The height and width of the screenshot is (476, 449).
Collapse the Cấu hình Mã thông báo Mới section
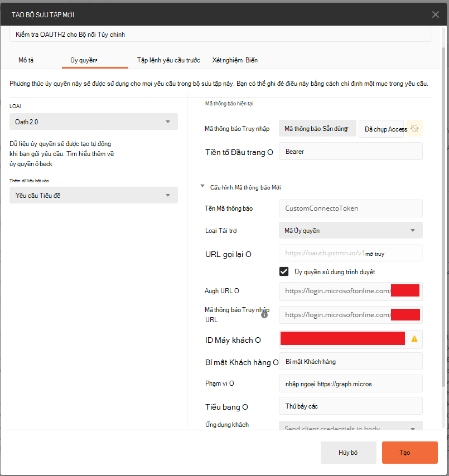[x=202, y=186]
